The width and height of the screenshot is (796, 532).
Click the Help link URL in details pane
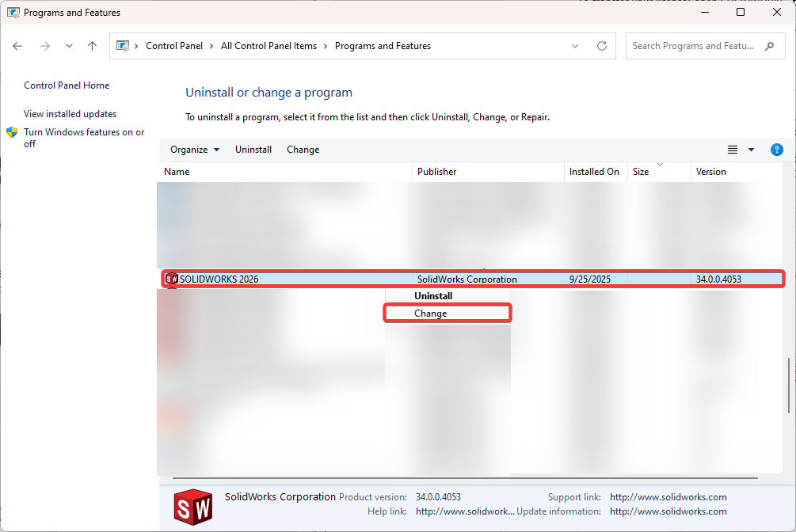(465, 511)
